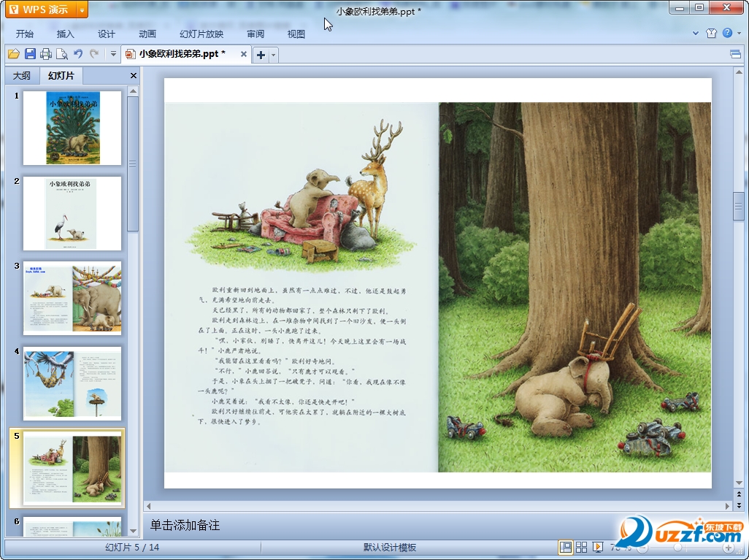
Task: Switch to the 大纲 outline tab
Action: pos(21,75)
